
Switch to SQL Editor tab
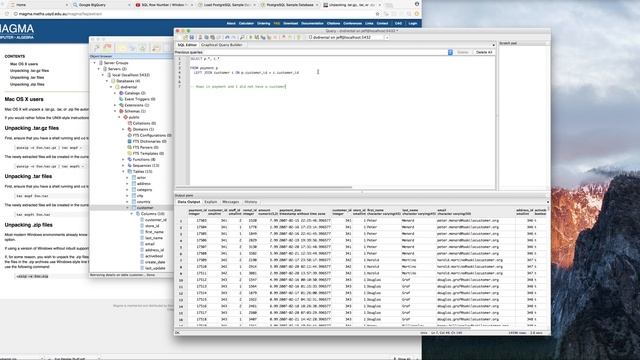click(187, 45)
